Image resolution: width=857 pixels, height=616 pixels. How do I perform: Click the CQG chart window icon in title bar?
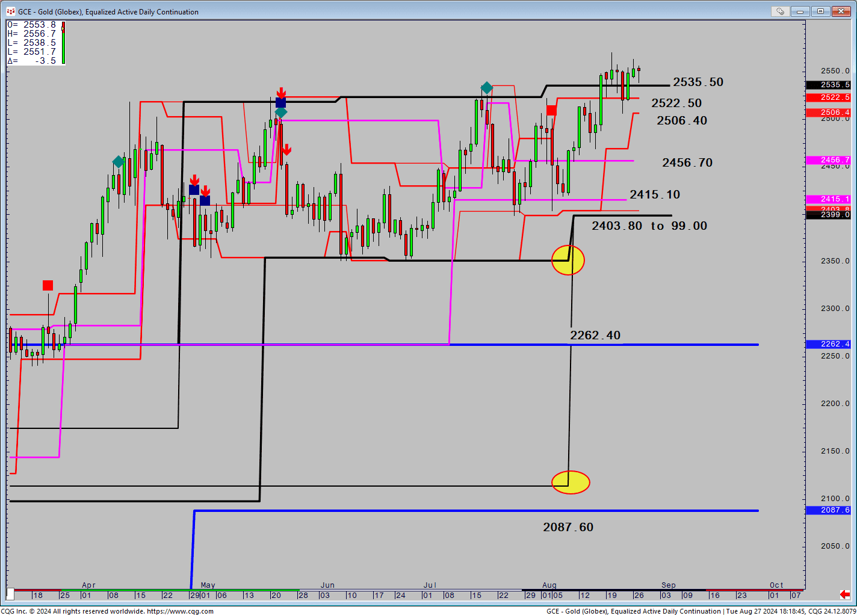[10, 11]
